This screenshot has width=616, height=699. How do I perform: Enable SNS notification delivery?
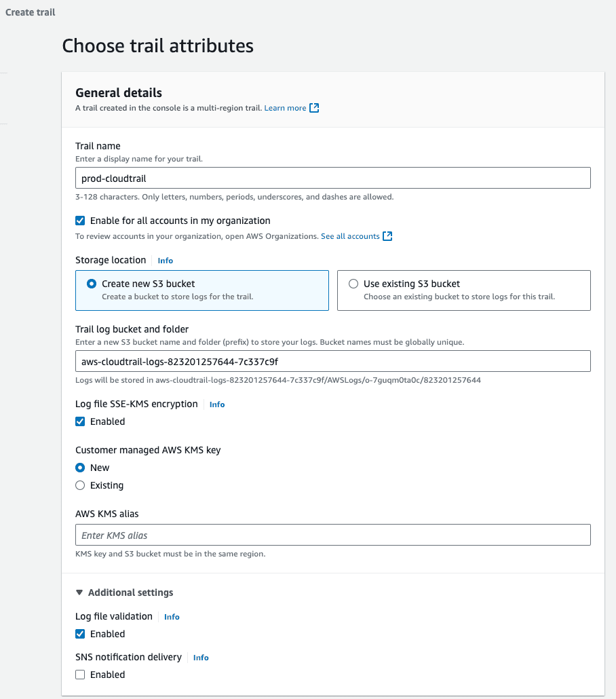(x=80, y=674)
